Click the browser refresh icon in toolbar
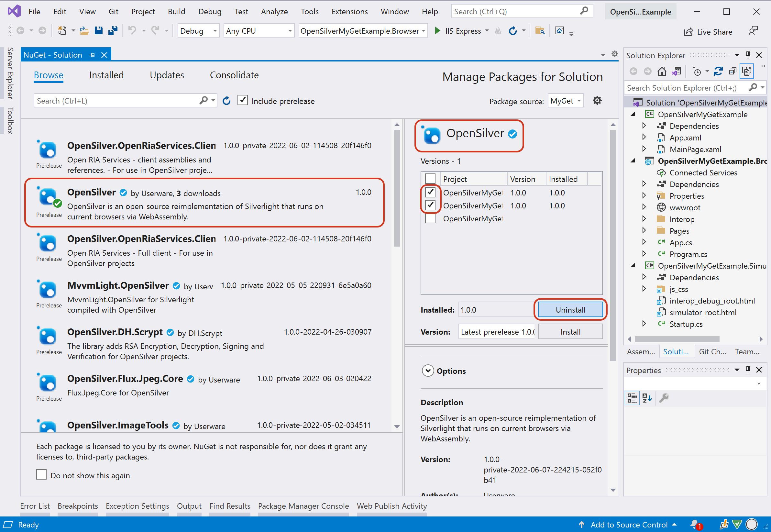The width and height of the screenshot is (771, 532). tap(512, 31)
